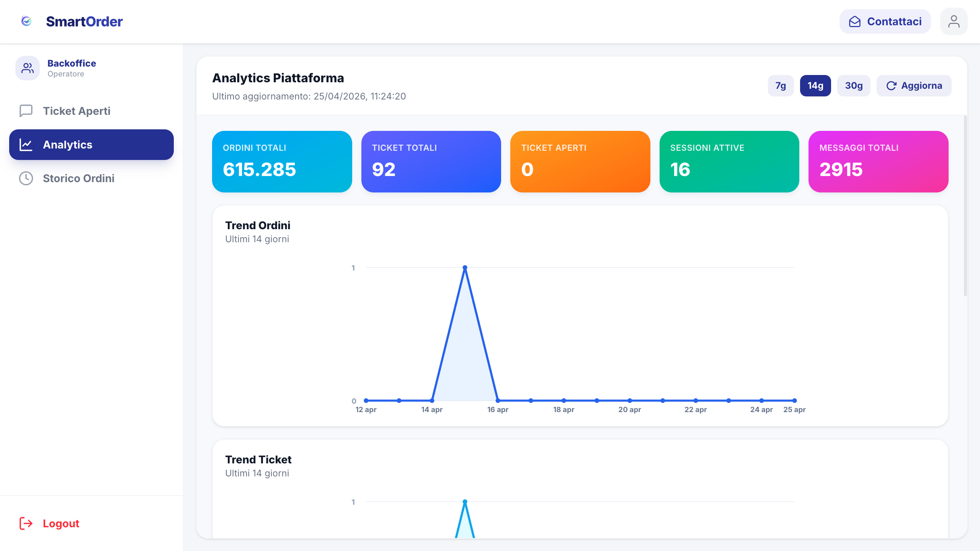The width and height of the screenshot is (980, 551).
Task: Click the Trend Ordini title
Action: coord(258,225)
